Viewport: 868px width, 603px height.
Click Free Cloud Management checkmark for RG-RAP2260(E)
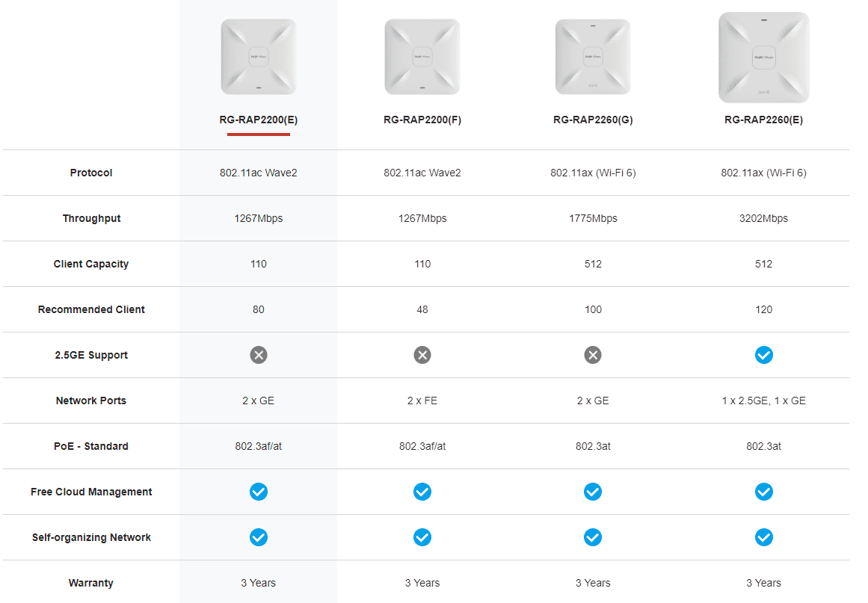tap(763, 491)
